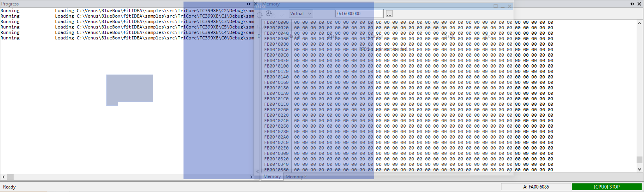
Task: Click the 0xfb000000 address input field
Action: pyautogui.click(x=359, y=14)
